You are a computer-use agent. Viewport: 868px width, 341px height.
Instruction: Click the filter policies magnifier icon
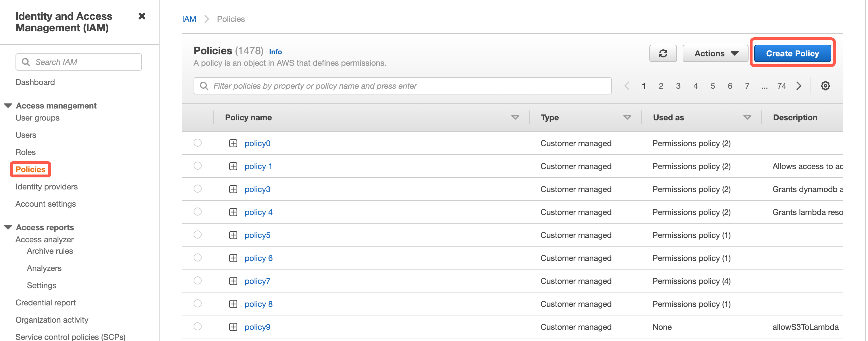tap(204, 86)
